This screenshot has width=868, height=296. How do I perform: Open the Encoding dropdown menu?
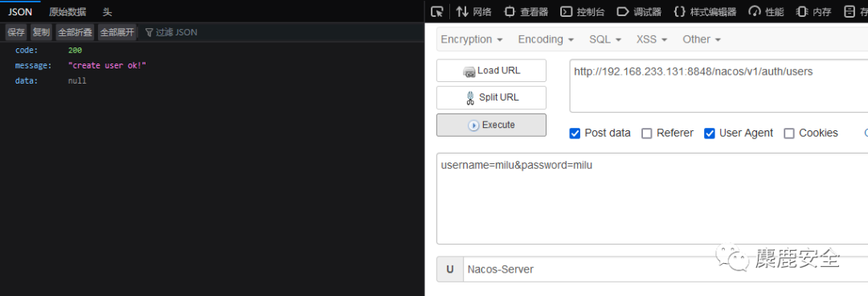(546, 39)
